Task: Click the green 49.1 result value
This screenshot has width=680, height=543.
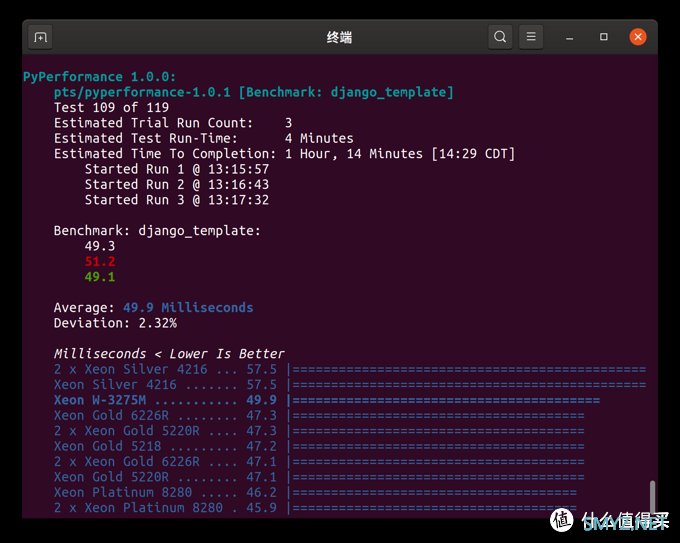Action: pos(100,277)
